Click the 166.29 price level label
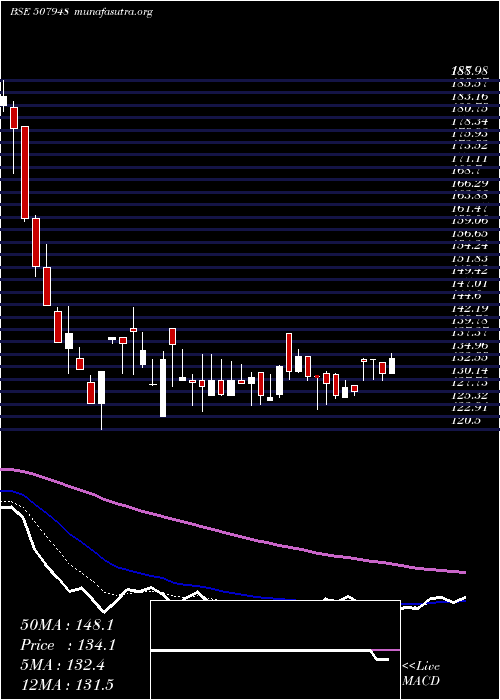Viewport: 500px width, 700px height. pos(470,183)
